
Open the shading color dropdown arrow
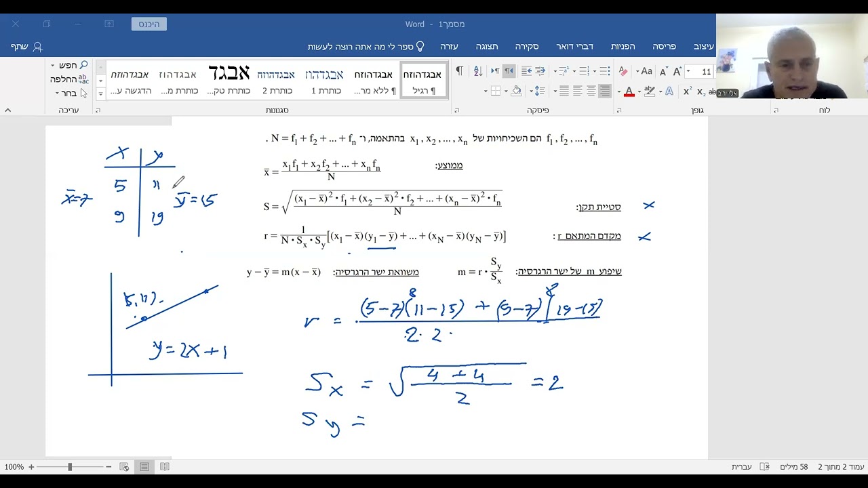(507, 91)
